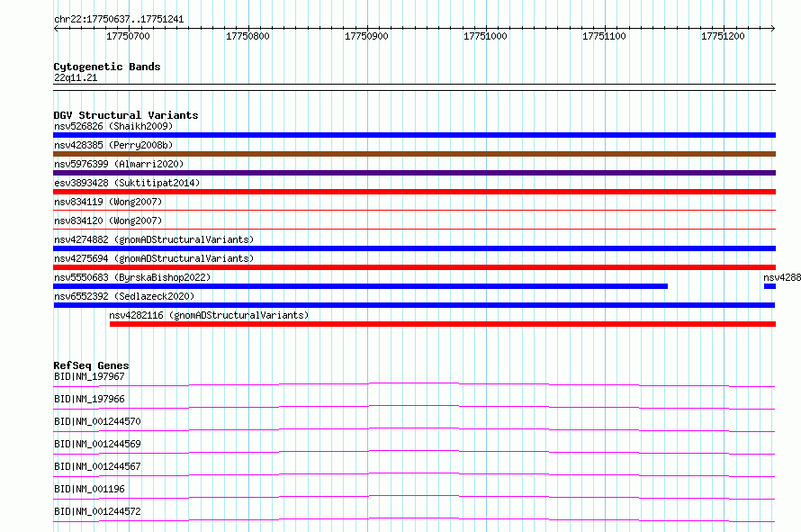Image resolution: width=801 pixels, height=532 pixels.
Task: Open the DGV Structural Variants track title
Action: [x=126, y=115]
